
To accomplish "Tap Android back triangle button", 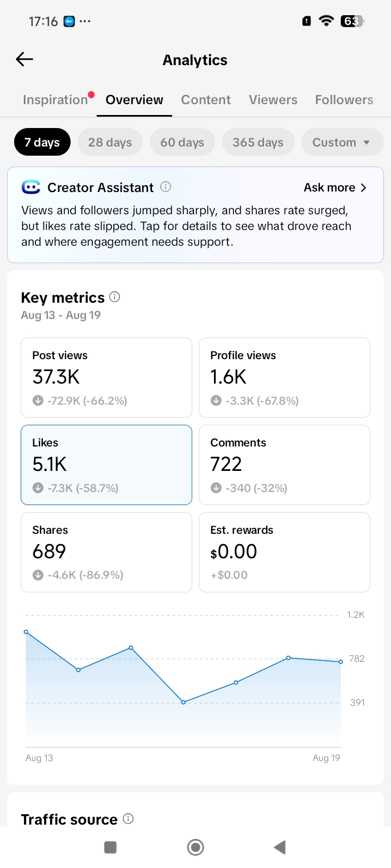I will pos(280,847).
